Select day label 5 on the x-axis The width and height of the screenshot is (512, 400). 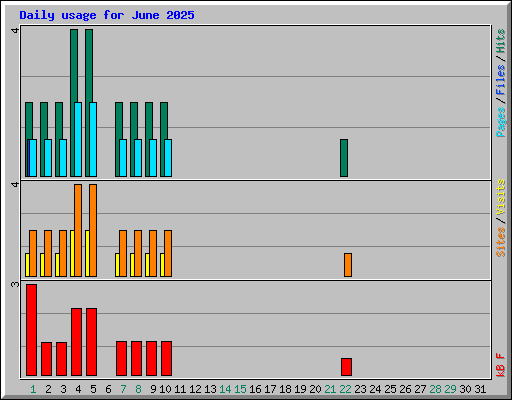(x=93, y=389)
